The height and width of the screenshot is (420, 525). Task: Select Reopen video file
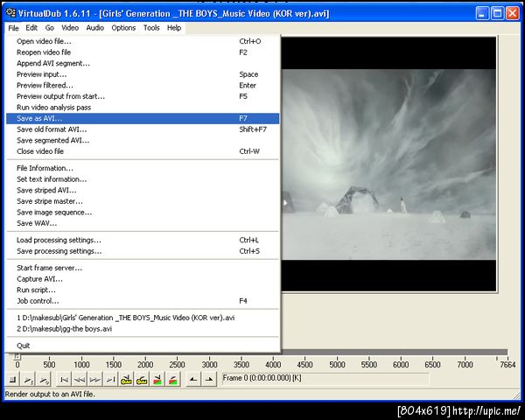point(143,52)
